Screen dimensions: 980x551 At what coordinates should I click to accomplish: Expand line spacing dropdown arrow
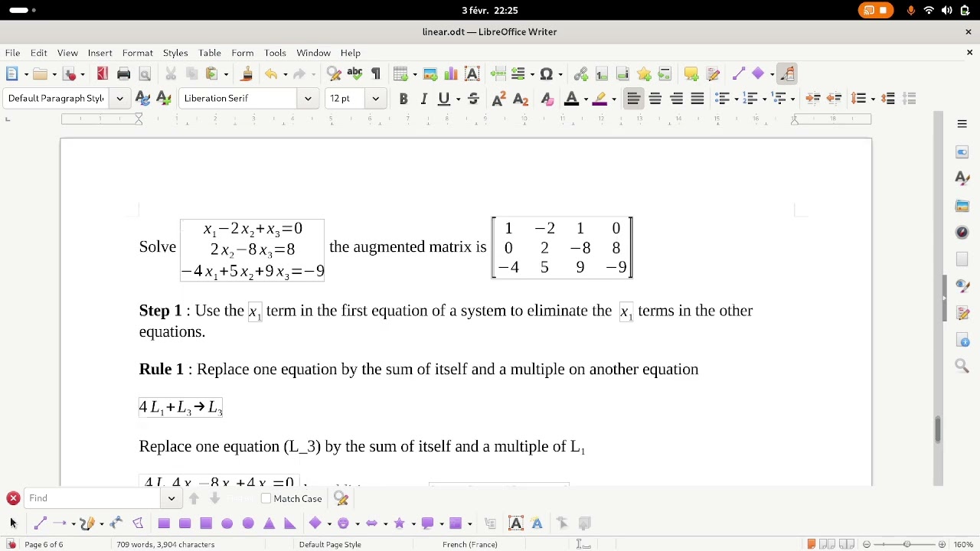click(x=874, y=99)
